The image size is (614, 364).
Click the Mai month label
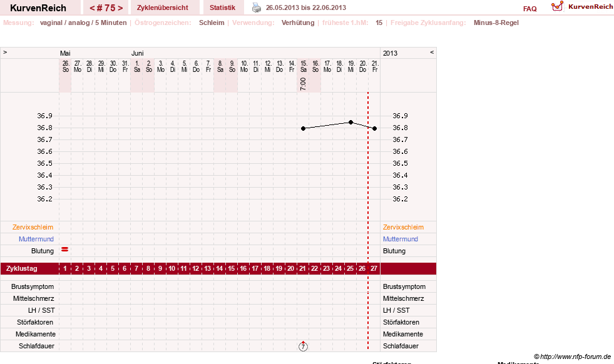(65, 53)
